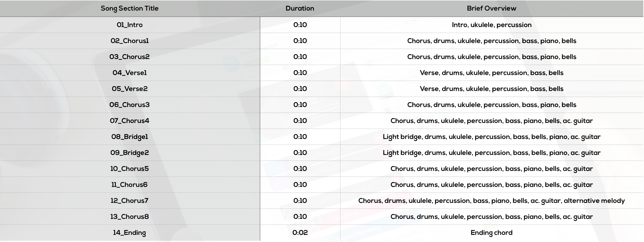Screen dimensions: 644x242
Task: Click the 0:10 duration in the 09_Bridge2 row
Action: pyautogui.click(x=300, y=153)
